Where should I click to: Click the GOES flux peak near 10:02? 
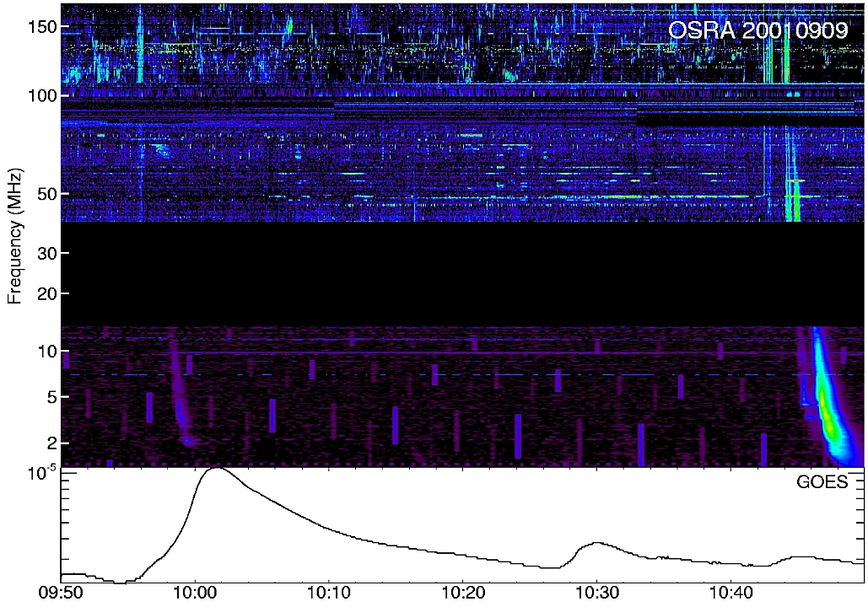(215, 470)
